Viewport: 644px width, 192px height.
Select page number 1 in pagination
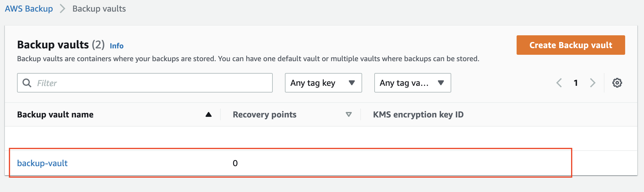(576, 83)
